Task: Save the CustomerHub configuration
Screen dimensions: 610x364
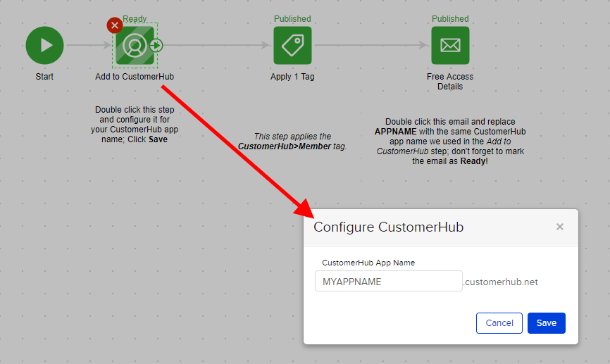Action: (546, 322)
